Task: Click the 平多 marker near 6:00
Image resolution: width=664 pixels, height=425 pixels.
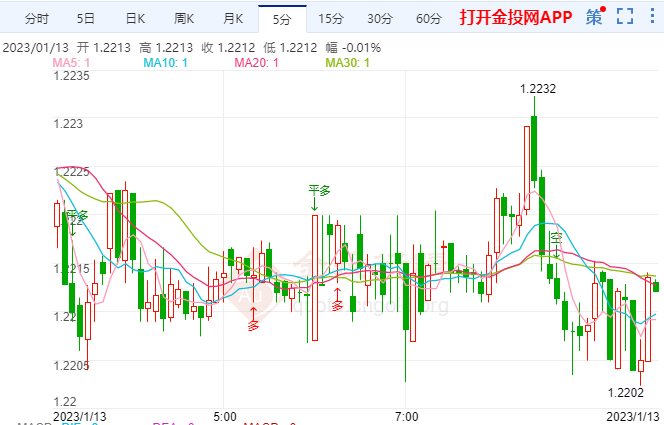Action: [319, 190]
